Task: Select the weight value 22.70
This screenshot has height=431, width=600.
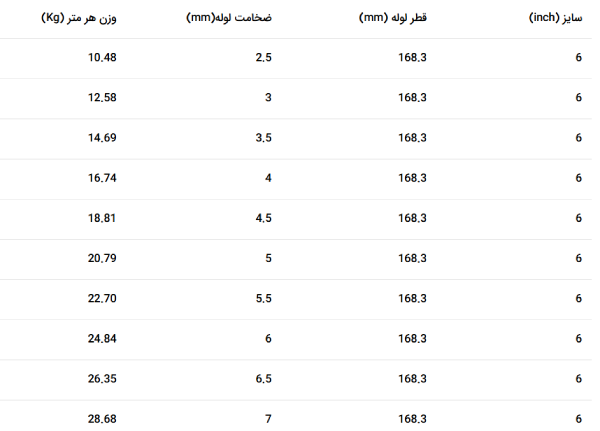Action: (x=102, y=299)
